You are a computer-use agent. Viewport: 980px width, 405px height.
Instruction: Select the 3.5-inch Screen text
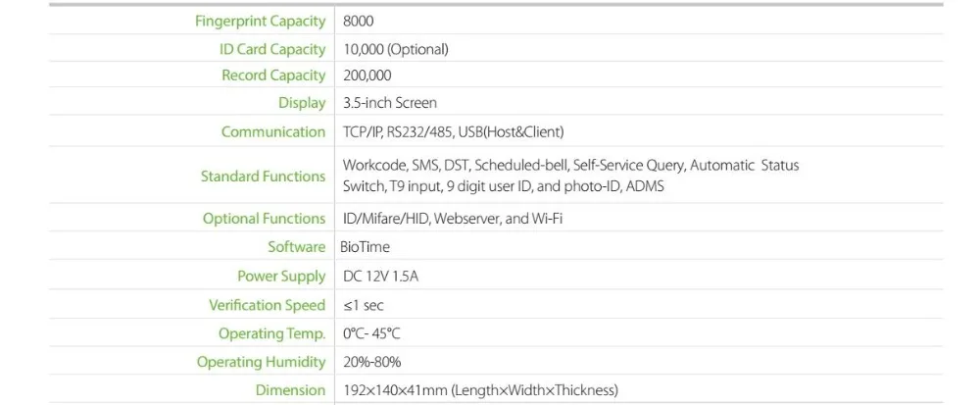click(390, 103)
